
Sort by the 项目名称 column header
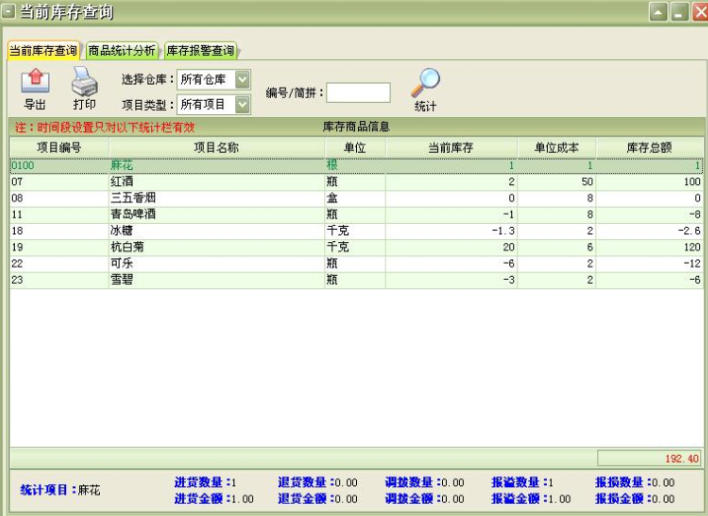(x=216, y=148)
